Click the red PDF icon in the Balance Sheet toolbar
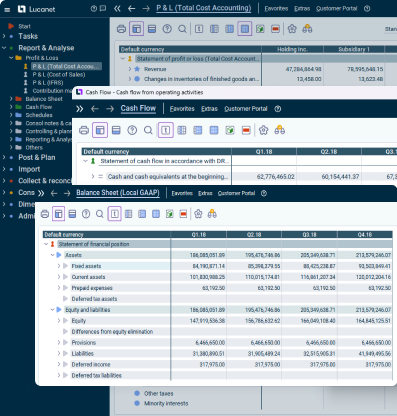Image resolution: width=397 pixels, height=416 pixels. pyautogui.click(x=183, y=214)
